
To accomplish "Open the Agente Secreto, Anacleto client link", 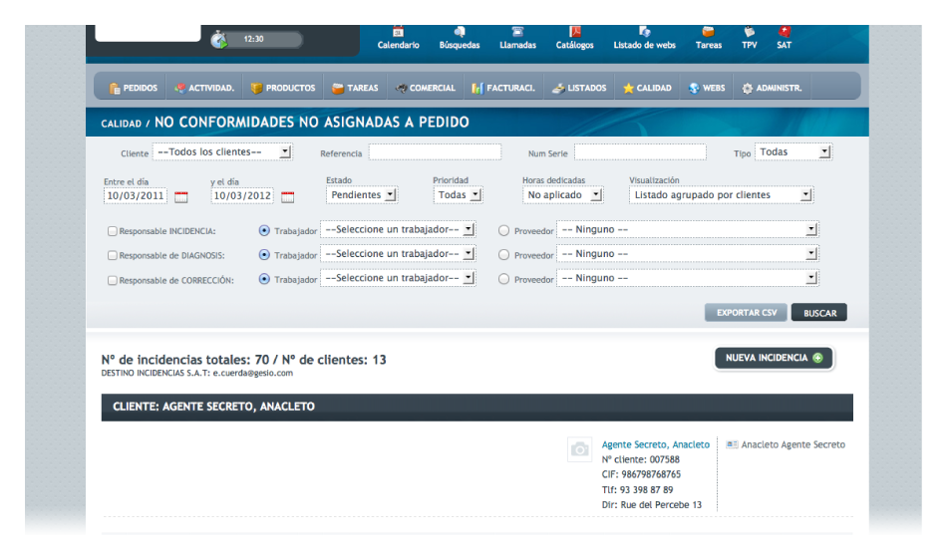I will pyautogui.click(x=655, y=444).
